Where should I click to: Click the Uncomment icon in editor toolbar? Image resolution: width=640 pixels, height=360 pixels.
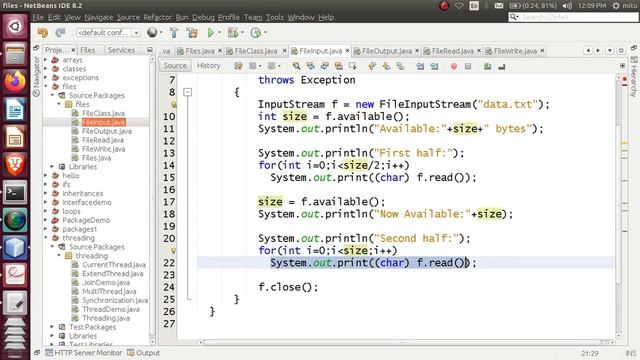pyautogui.click(x=502, y=66)
